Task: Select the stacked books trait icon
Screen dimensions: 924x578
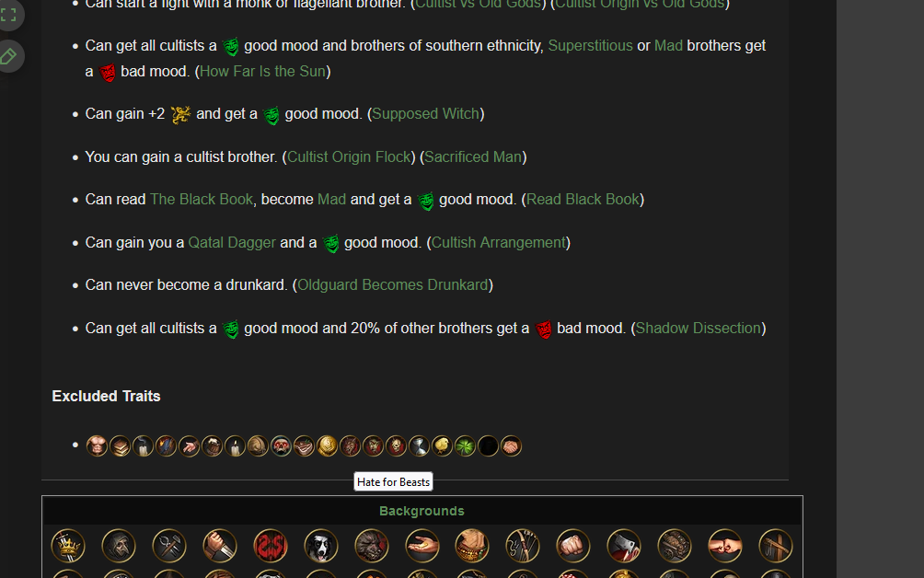Action: click(120, 446)
